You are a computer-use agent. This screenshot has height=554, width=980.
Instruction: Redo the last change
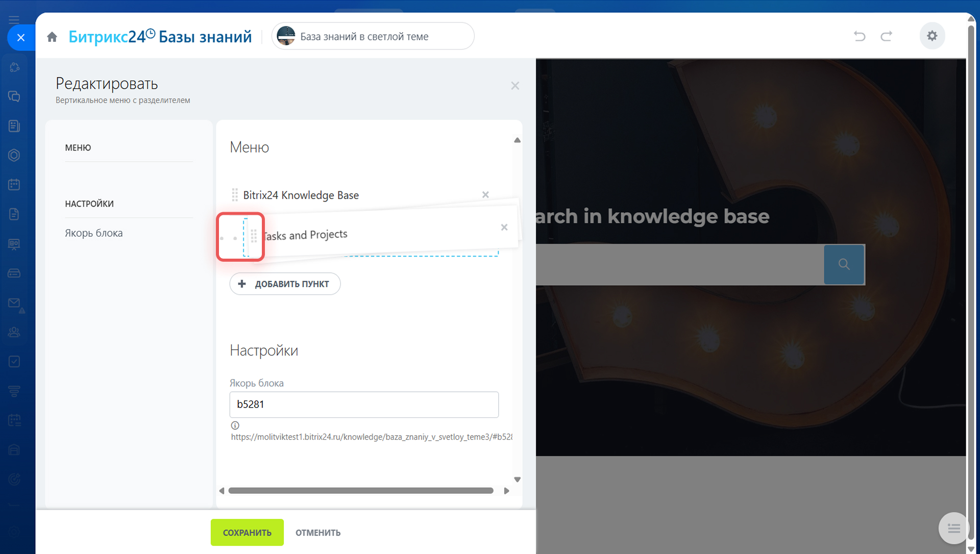887,36
